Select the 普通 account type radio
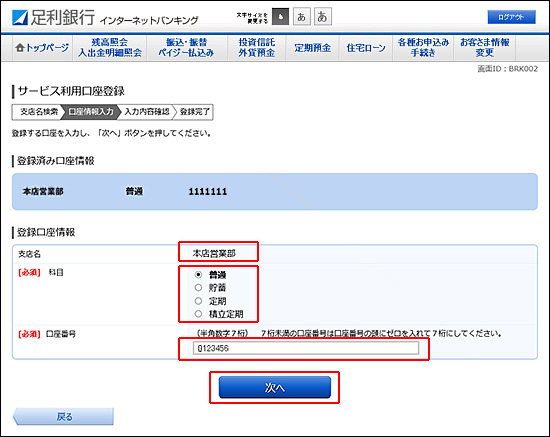Screen dimensions: 550x437 pyautogui.click(x=199, y=275)
